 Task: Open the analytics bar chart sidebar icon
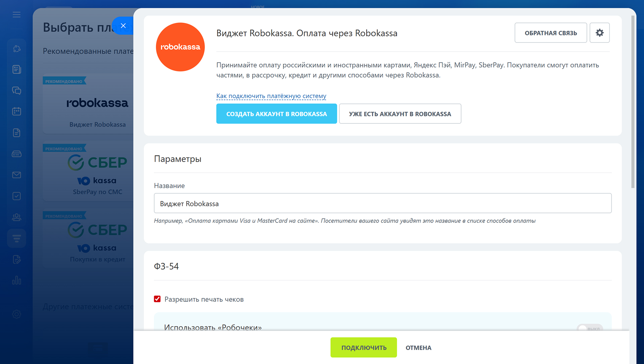pyautogui.click(x=16, y=281)
